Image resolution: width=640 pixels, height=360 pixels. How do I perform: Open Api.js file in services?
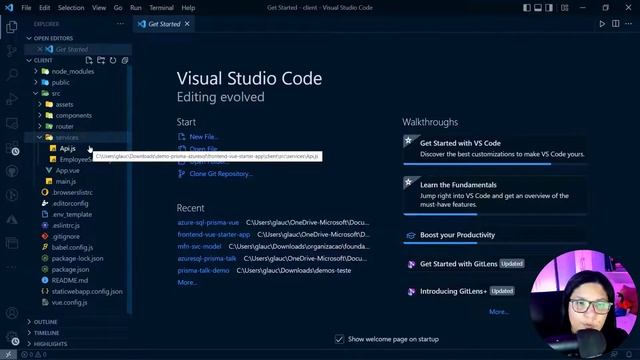[68, 148]
